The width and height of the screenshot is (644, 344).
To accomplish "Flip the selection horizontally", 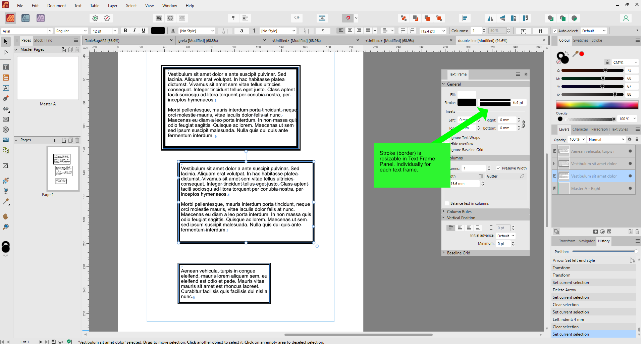I will click(x=491, y=18).
